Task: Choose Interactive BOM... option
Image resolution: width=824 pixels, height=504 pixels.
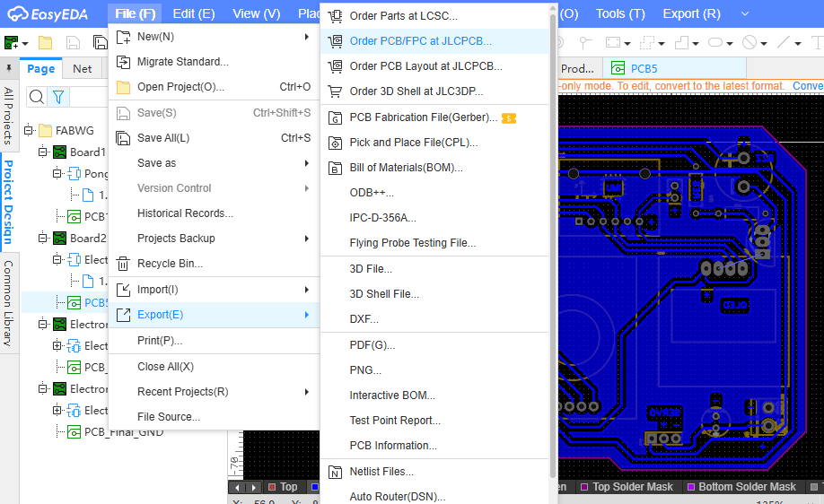Action: tap(434, 395)
